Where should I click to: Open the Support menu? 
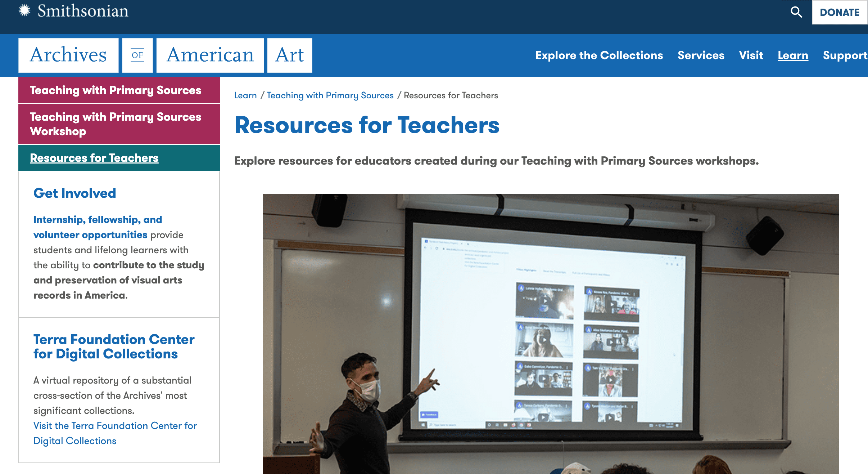coord(845,55)
